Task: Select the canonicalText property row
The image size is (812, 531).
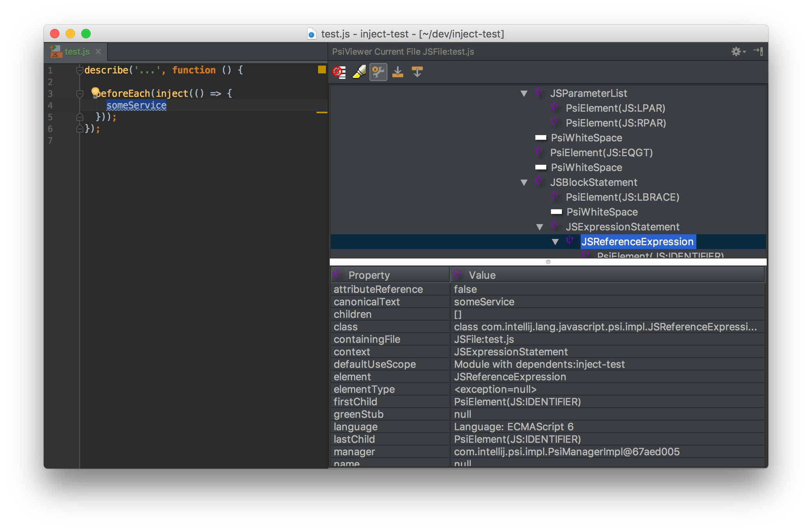Action: pyautogui.click(x=367, y=301)
